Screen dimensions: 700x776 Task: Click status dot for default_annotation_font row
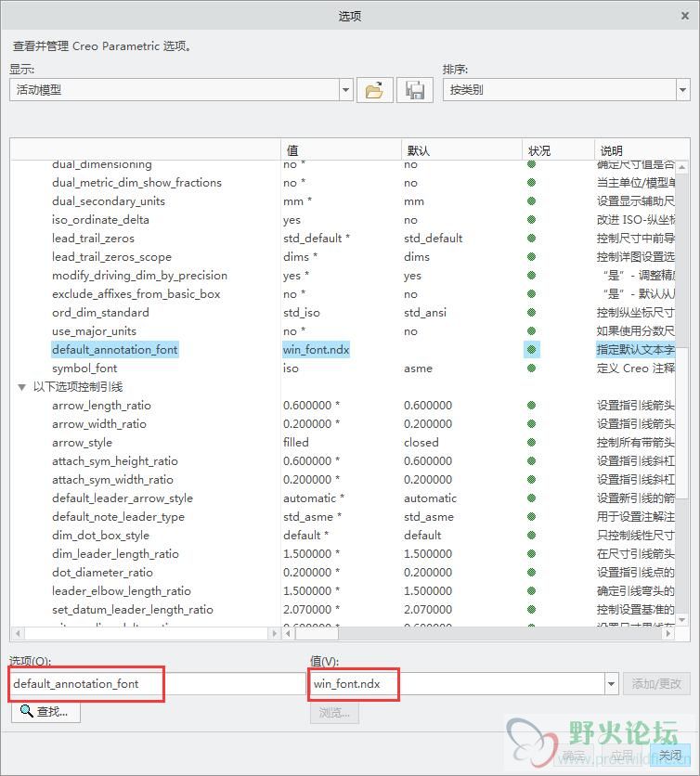[532, 349]
